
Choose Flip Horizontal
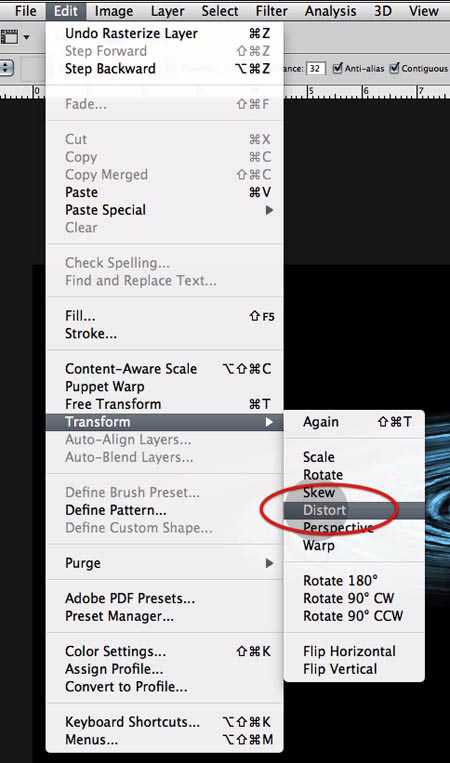pyautogui.click(x=354, y=651)
